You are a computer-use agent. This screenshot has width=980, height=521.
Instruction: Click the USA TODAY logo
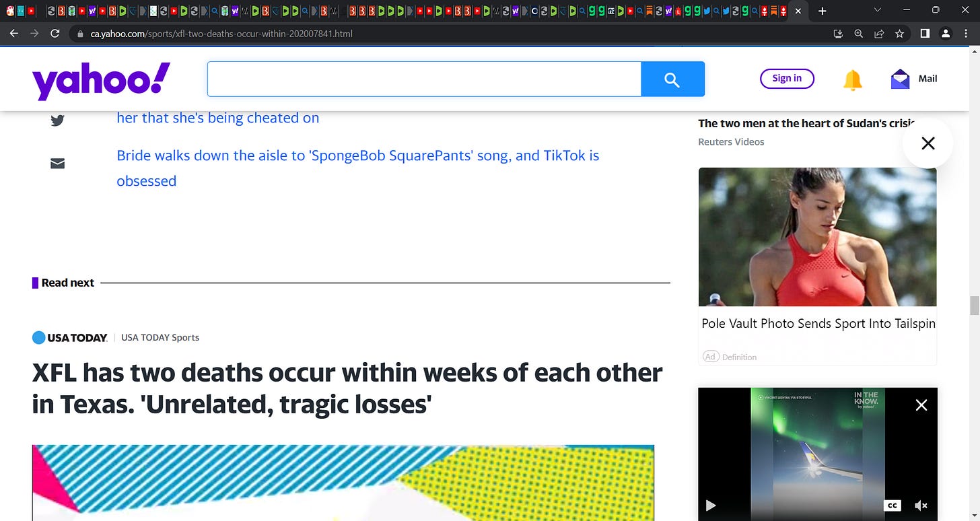(70, 338)
